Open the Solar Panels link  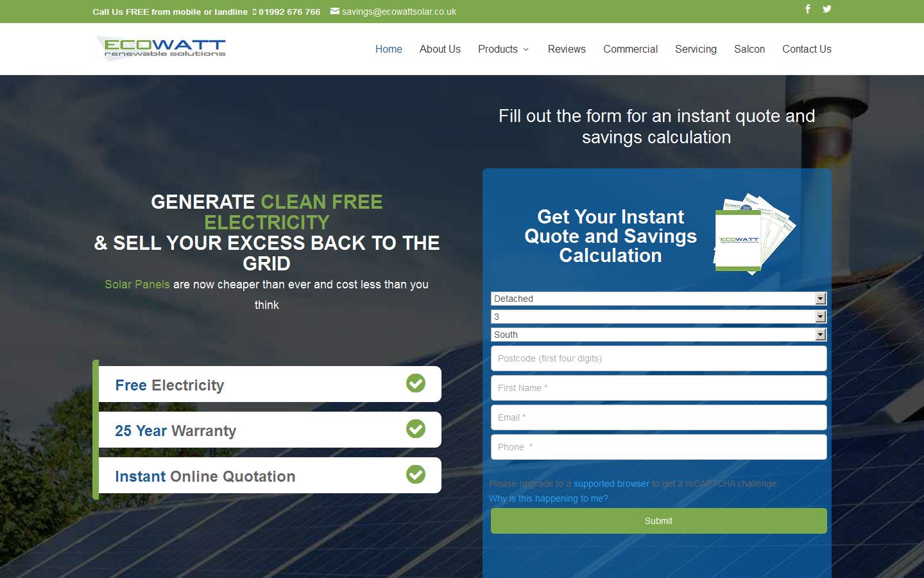[137, 285]
